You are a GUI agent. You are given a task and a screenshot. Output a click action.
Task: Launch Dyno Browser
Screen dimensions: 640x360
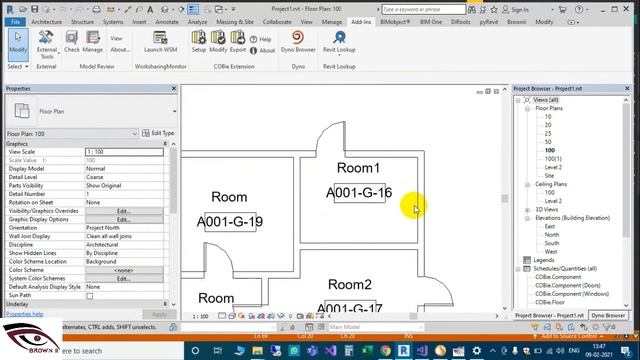298,42
